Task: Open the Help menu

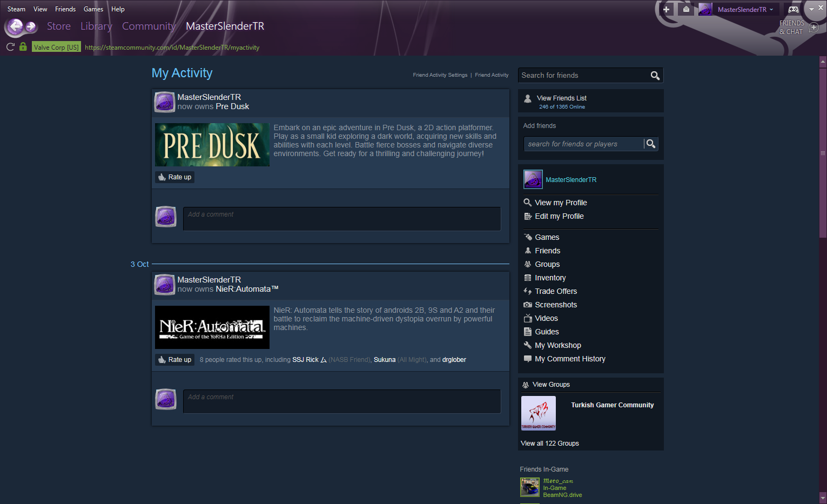Action: point(118,9)
